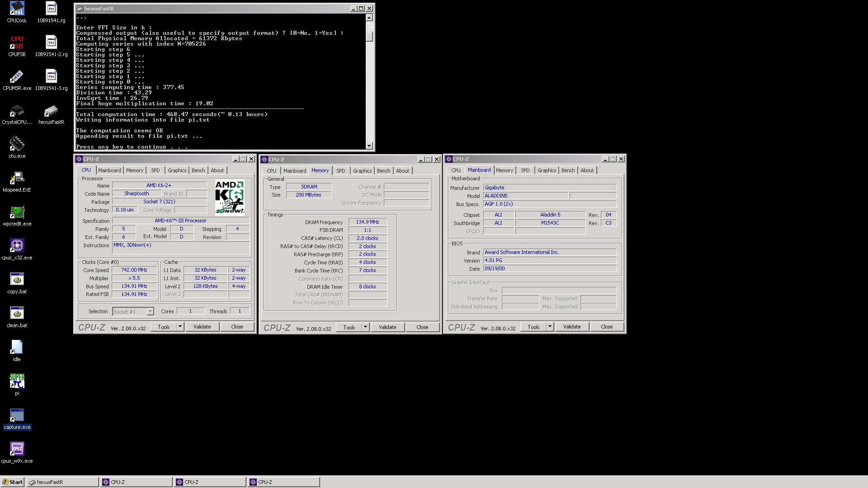Click the title bar icon of CPU-Z Mainboard window
This screenshot has width=868, height=488.
pos(449,159)
